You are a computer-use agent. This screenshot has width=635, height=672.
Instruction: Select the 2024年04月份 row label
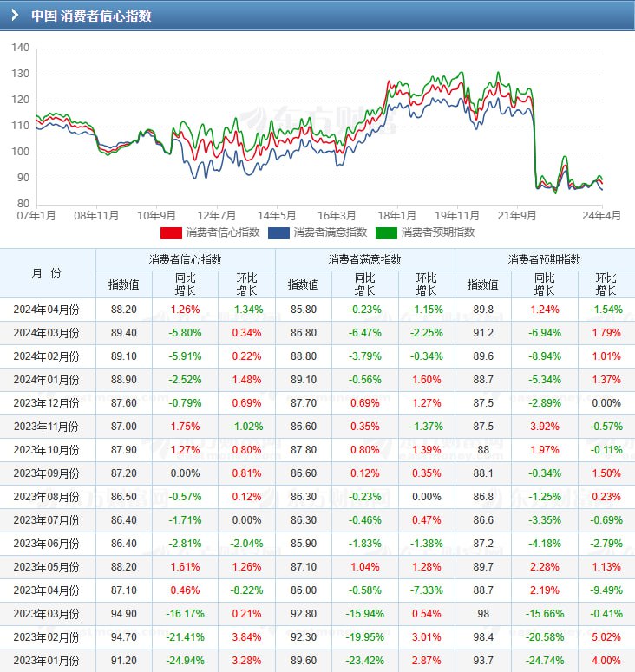point(47,310)
